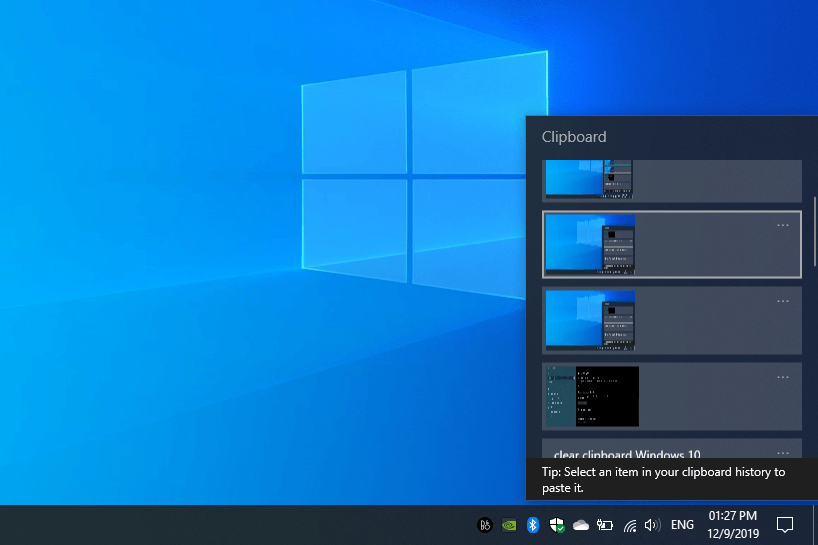Open options menu for the third clipboard screenshot
Image resolution: width=818 pixels, height=545 pixels.
(783, 301)
